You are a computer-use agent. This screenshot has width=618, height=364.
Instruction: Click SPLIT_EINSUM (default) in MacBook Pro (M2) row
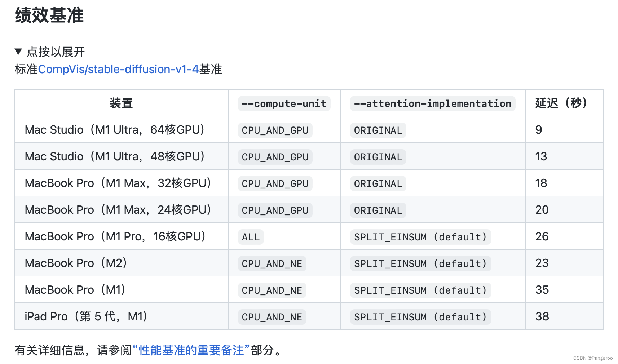click(421, 263)
